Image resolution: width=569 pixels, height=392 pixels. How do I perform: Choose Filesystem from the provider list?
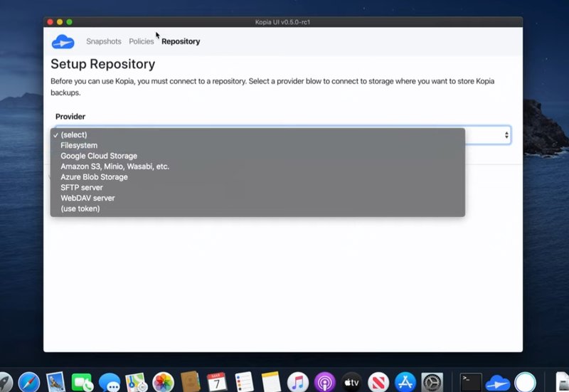point(79,145)
